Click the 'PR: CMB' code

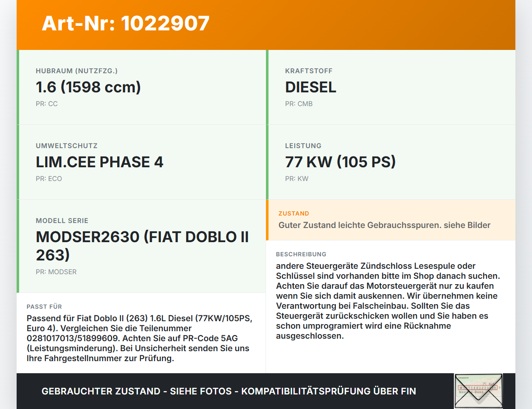pos(299,104)
